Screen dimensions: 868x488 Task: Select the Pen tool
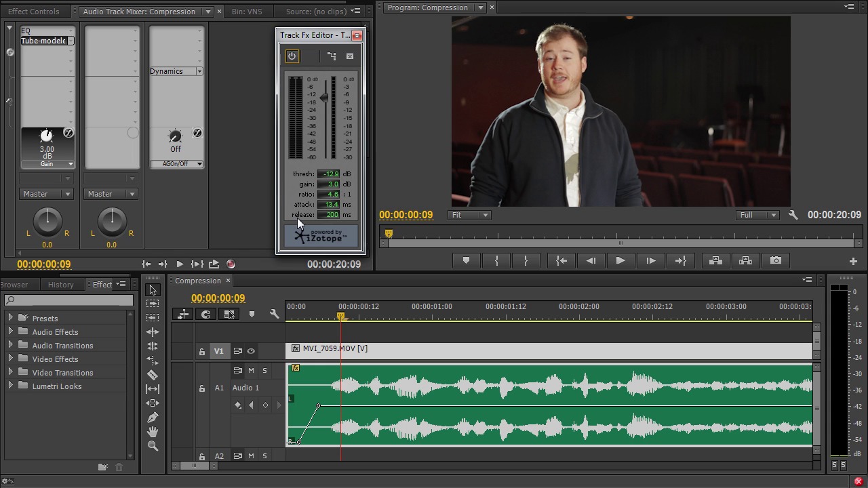tap(153, 418)
